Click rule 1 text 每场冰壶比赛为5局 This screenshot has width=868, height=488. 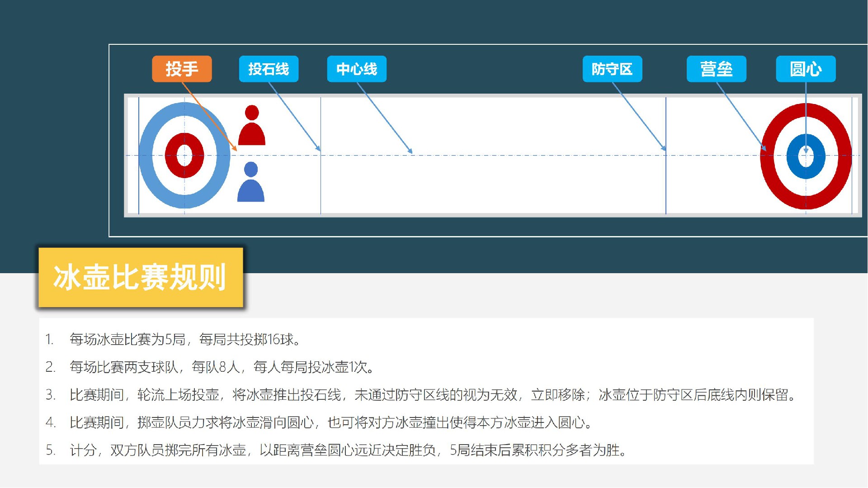[x=186, y=339]
